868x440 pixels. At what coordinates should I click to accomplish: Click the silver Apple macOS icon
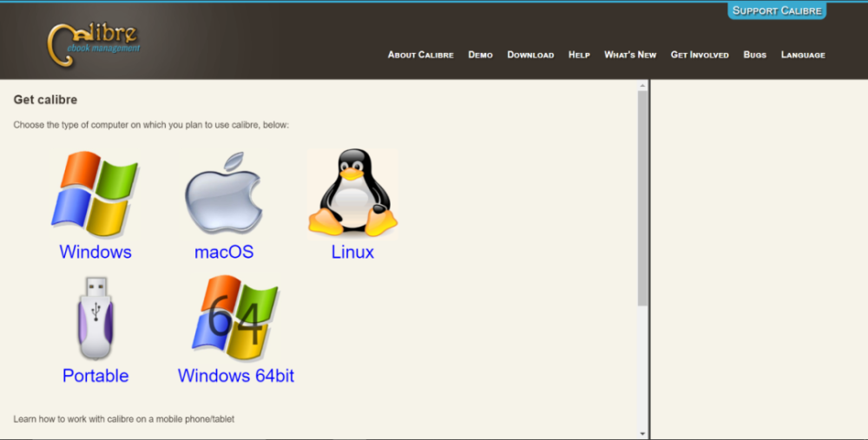pos(224,194)
